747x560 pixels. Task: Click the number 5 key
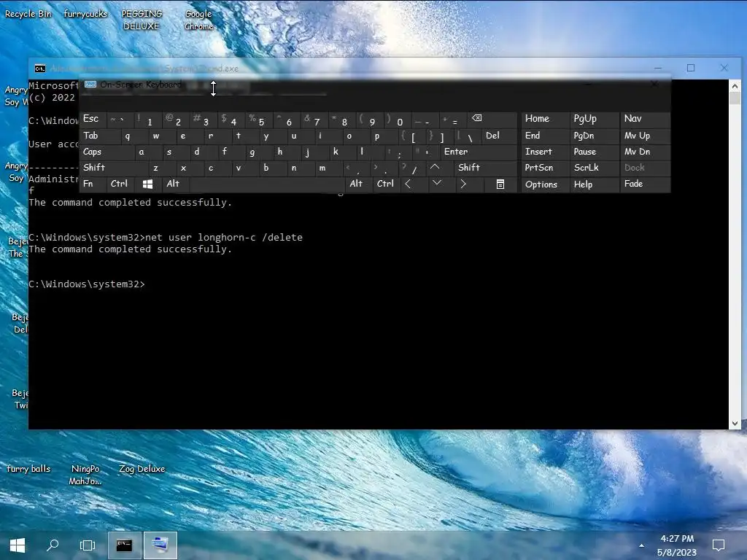coord(258,119)
